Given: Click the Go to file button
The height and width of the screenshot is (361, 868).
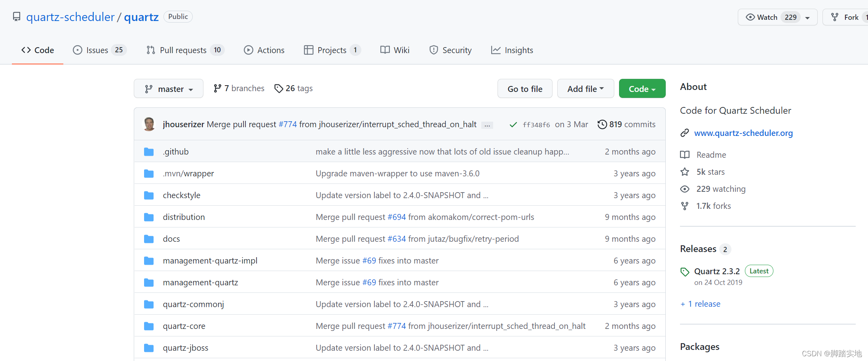Looking at the screenshot, I should coord(525,89).
